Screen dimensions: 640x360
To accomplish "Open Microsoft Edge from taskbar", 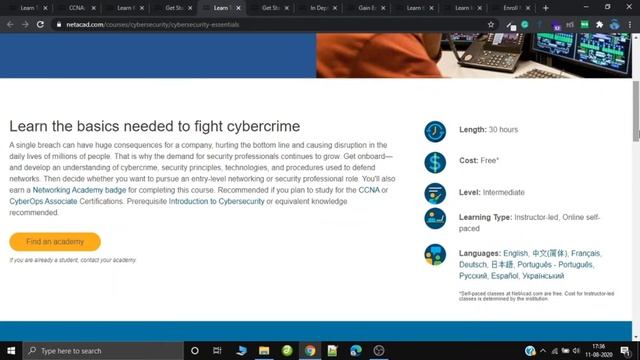I will tap(356, 351).
